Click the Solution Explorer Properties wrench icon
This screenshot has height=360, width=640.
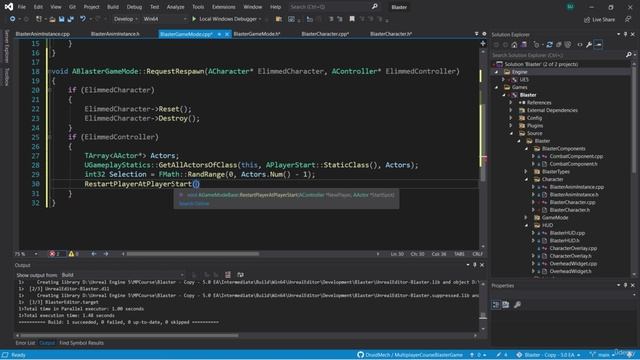pos(589,45)
